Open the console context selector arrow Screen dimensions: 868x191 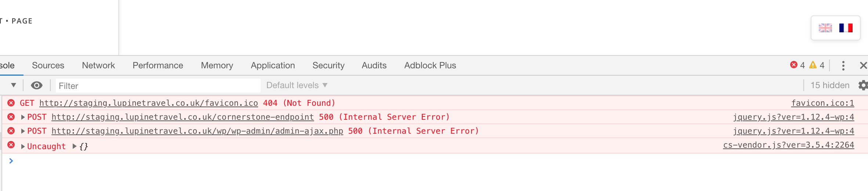click(14, 85)
